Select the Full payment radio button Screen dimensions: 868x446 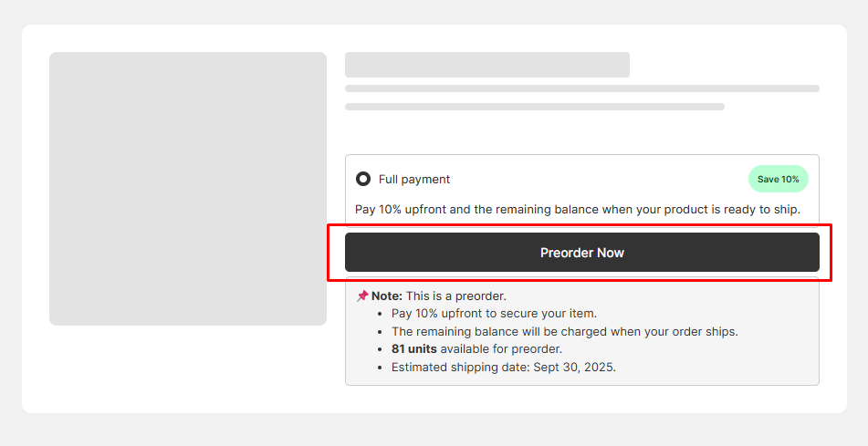point(363,179)
